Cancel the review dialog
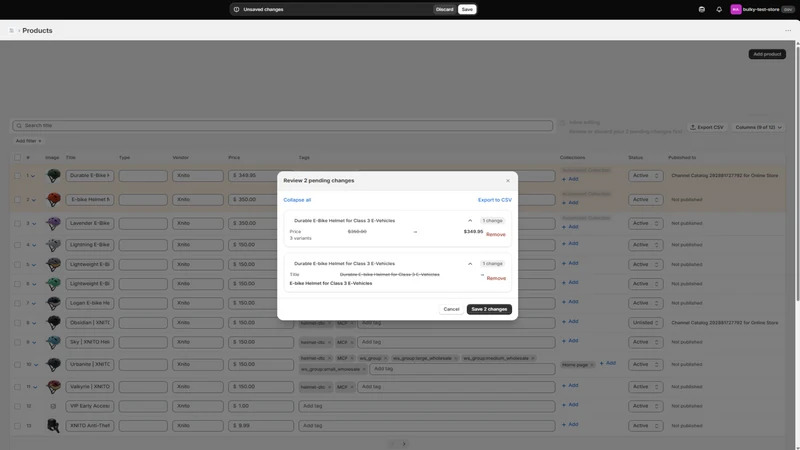 coord(451,309)
